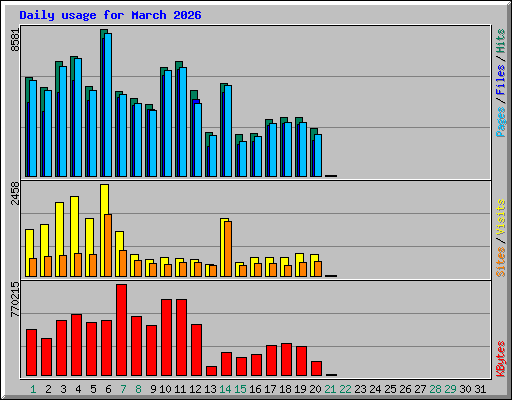Click the red KBytes bar for day 13
The width and height of the screenshot is (512, 400).
coord(211,371)
